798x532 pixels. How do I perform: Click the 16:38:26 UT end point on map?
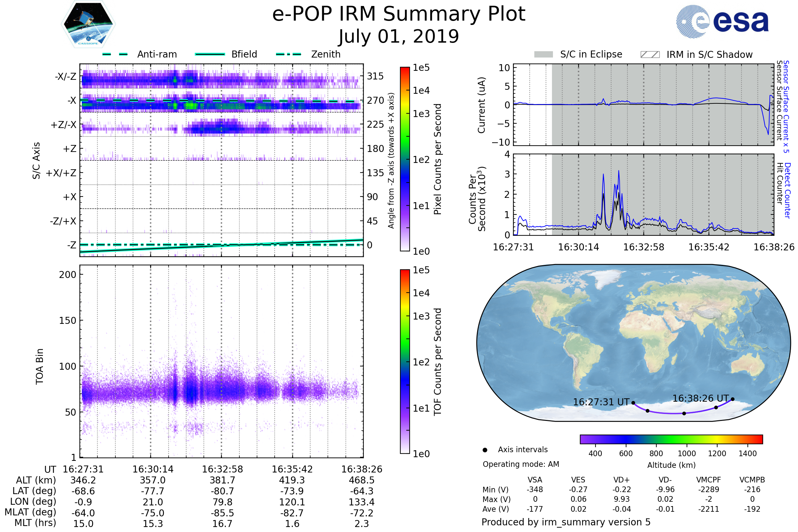732,399
